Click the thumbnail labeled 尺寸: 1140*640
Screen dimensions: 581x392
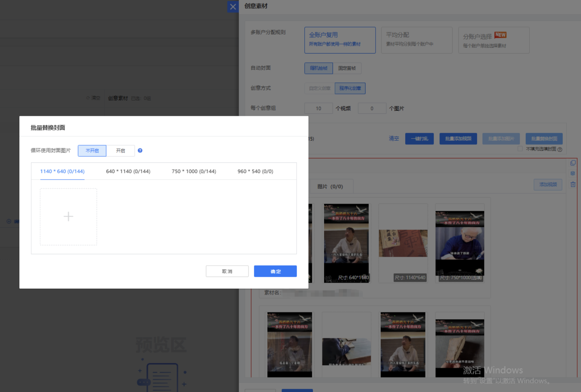(x=403, y=243)
